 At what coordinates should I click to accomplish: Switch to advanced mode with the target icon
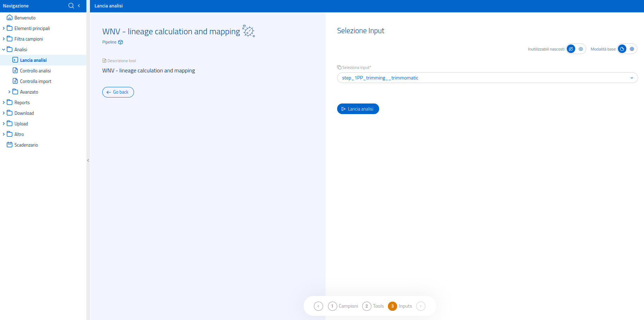pyautogui.click(x=632, y=49)
